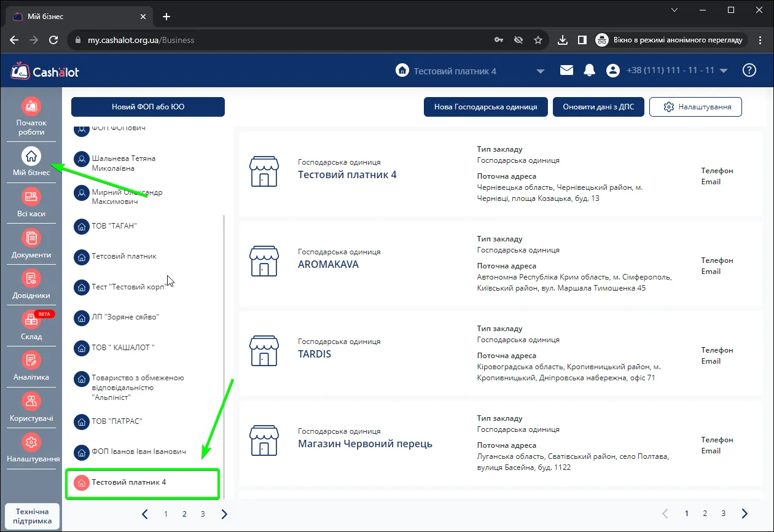Select page 3 in the payers list pagination
Image resolution: width=774 pixels, height=532 pixels.
tap(203, 514)
